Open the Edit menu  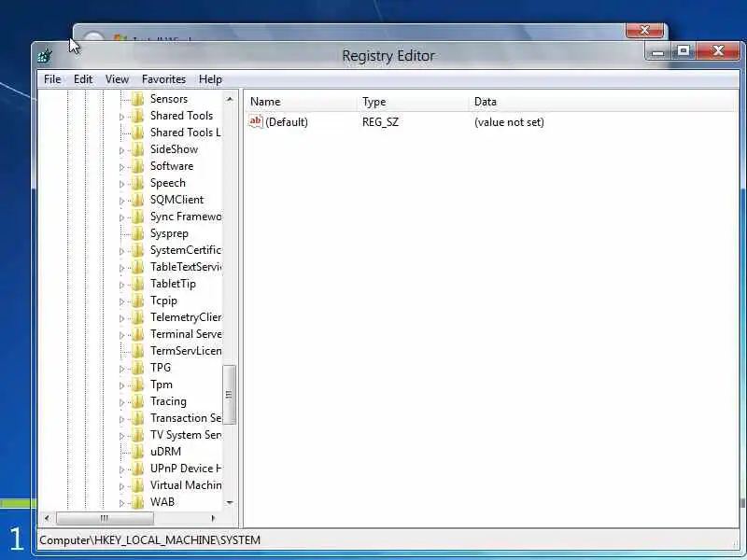click(x=83, y=79)
